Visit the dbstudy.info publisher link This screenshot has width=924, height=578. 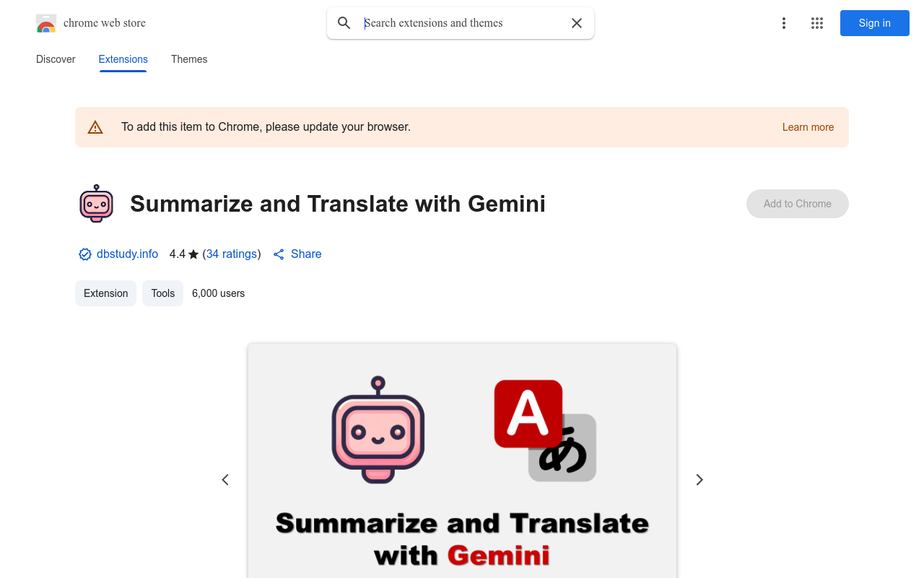click(x=127, y=254)
